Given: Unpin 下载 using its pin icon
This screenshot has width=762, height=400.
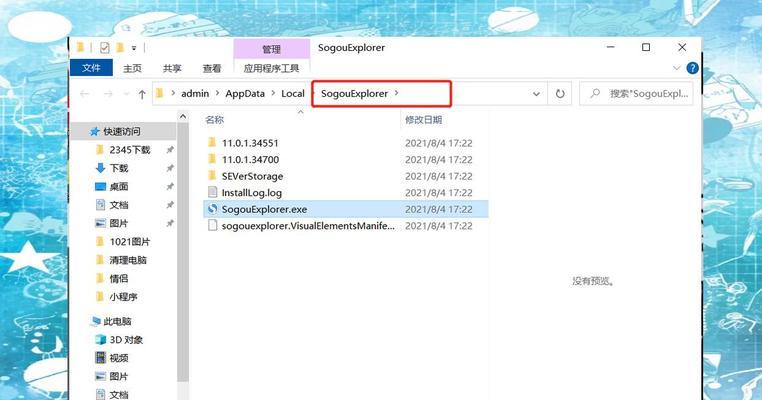Looking at the screenshot, I should pyautogui.click(x=170, y=168).
